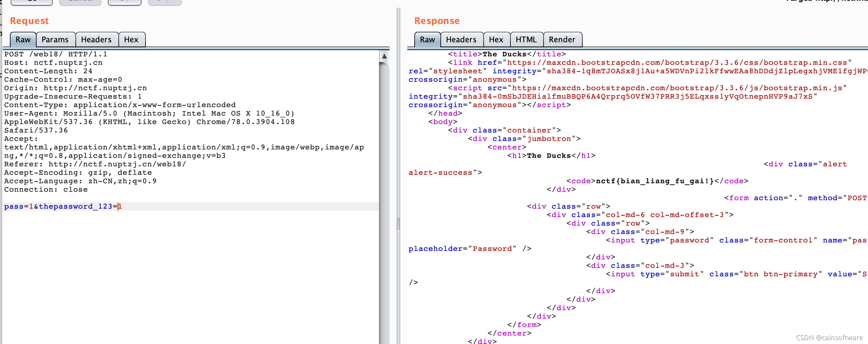Click the Accept-Language header line
868x344 pixels.
pyautogui.click(x=80, y=181)
